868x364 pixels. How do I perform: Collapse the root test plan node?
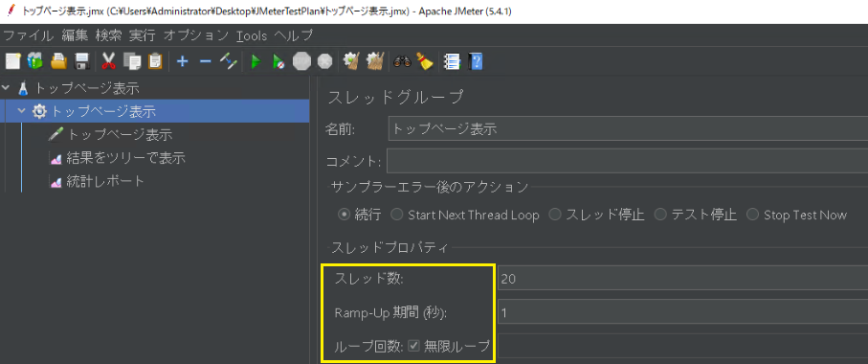coord(6,88)
